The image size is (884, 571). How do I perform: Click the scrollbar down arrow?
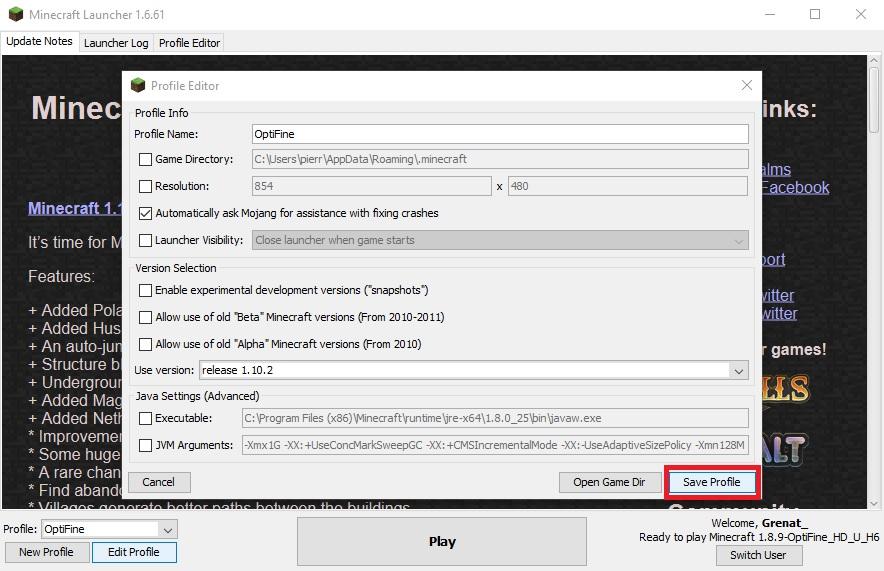874,503
